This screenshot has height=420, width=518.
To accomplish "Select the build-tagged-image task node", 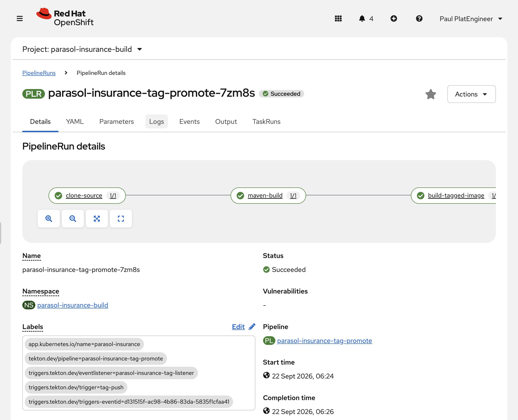I will click(x=453, y=196).
